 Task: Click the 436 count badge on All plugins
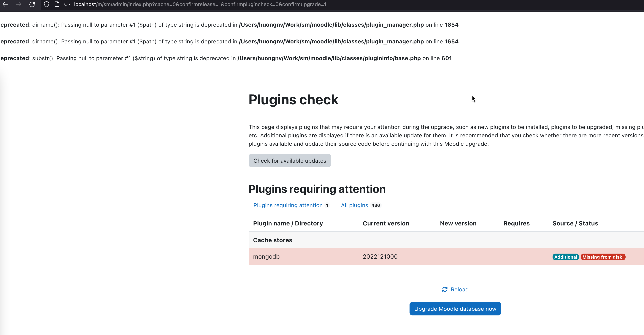[x=375, y=205]
